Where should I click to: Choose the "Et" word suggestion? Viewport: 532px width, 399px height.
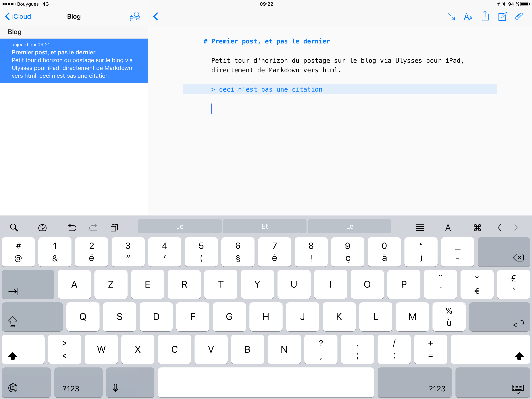(x=265, y=226)
